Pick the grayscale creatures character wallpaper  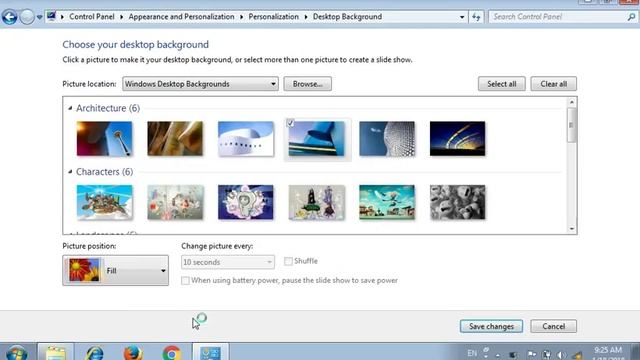coord(458,202)
